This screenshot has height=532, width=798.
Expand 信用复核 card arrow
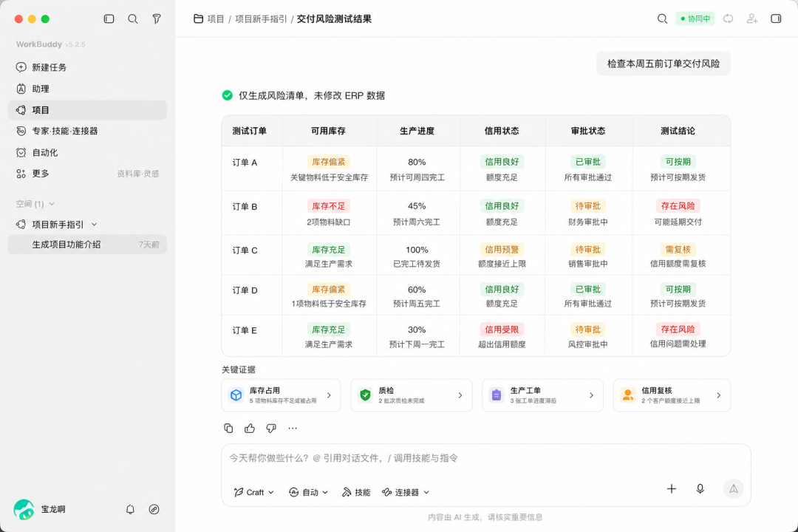click(719, 395)
